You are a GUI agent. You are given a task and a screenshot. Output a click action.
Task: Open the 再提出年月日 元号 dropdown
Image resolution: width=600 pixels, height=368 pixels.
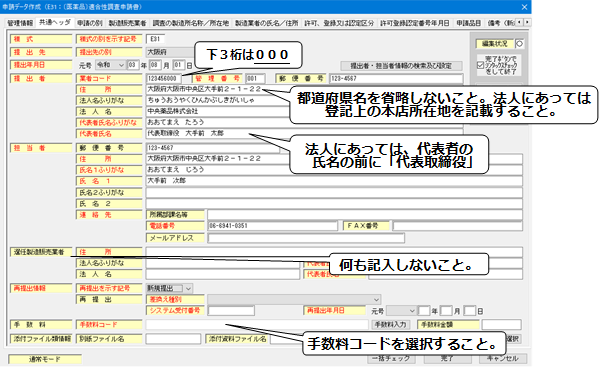click(401, 311)
